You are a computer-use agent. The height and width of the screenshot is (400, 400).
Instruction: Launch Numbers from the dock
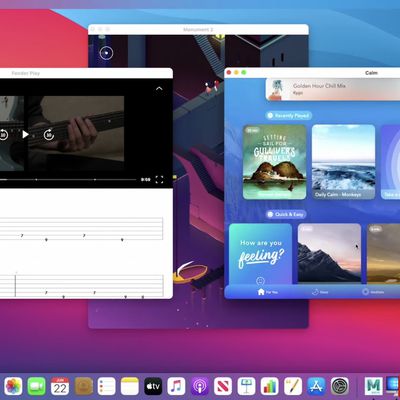269,386
